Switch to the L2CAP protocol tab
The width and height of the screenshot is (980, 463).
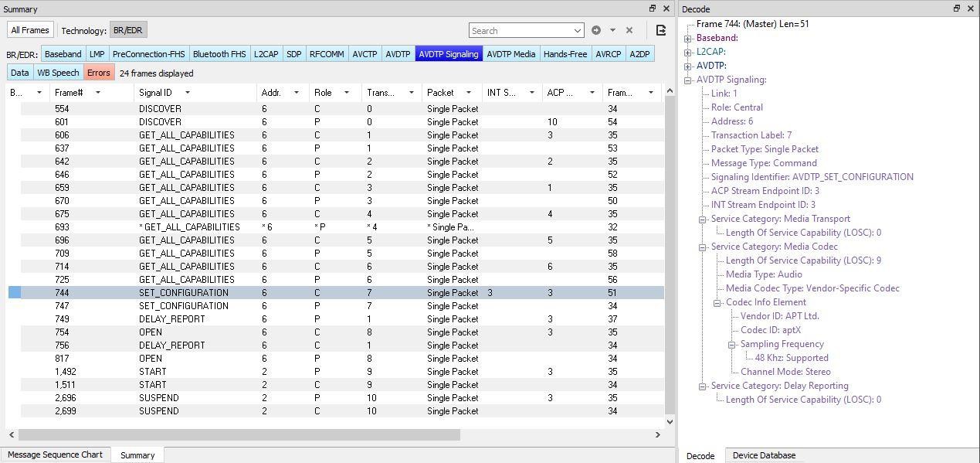pos(266,54)
